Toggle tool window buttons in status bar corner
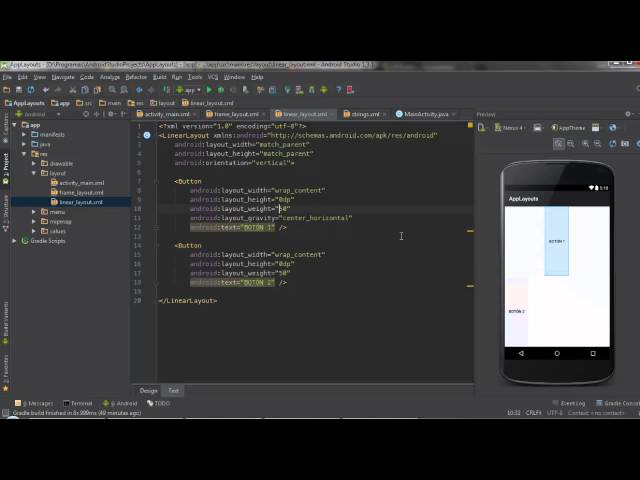The image size is (640, 480). pyautogui.click(x=5, y=413)
